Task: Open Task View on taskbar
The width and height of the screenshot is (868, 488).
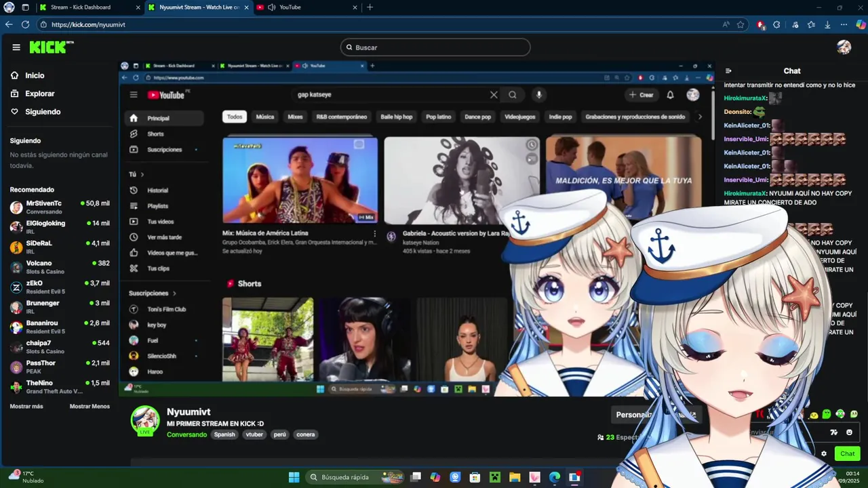Action: pyautogui.click(x=416, y=477)
